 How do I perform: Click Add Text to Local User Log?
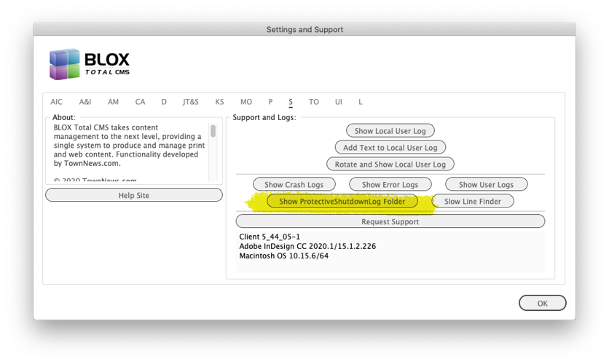[390, 148]
